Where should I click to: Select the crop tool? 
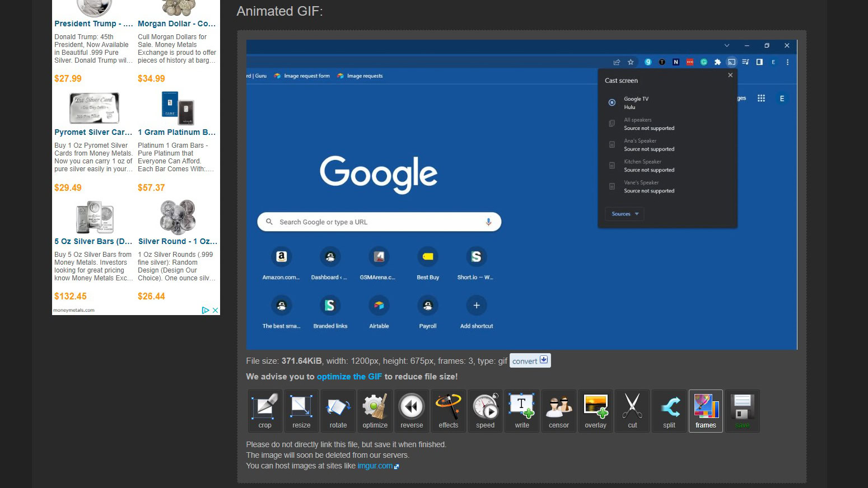(x=265, y=411)
